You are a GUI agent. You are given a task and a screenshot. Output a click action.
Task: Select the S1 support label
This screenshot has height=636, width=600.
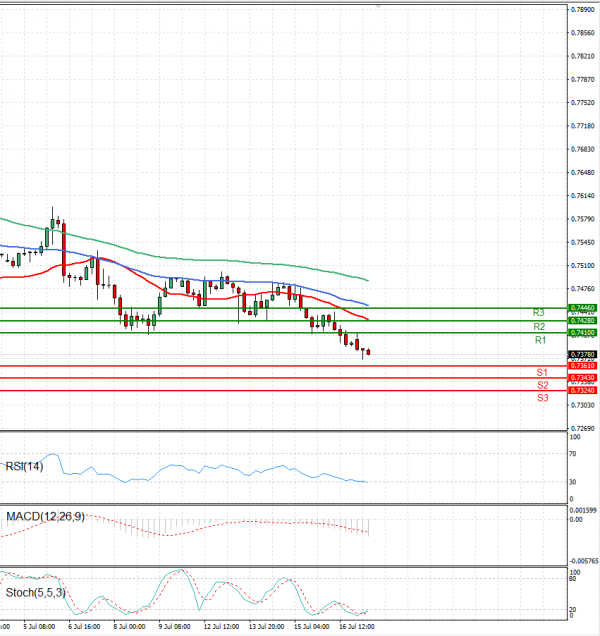pos(541,372)
